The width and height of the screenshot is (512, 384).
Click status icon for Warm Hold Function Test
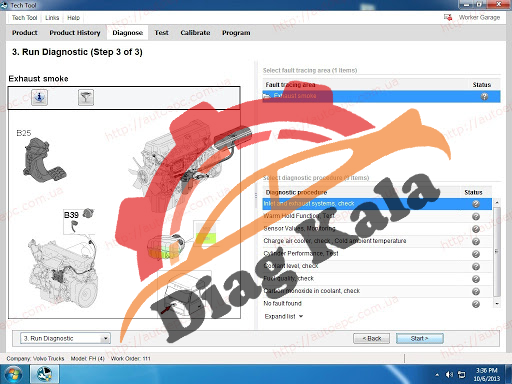[x=476, y=217]
